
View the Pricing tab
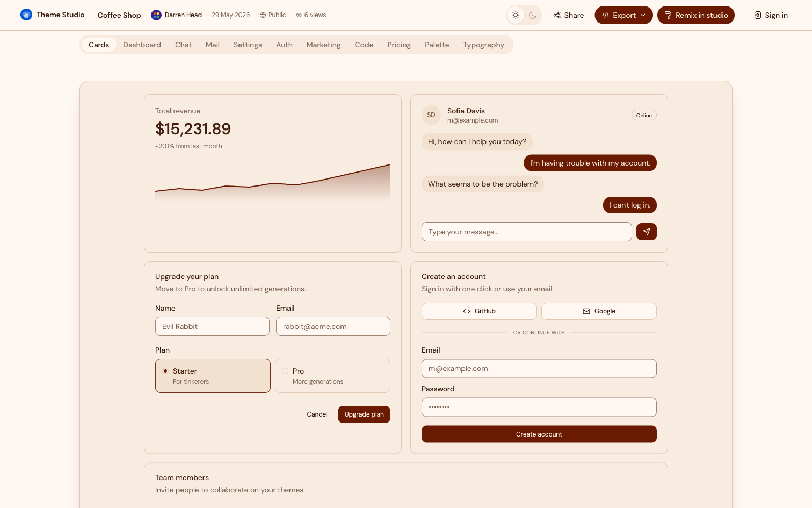tap(399, 45)
